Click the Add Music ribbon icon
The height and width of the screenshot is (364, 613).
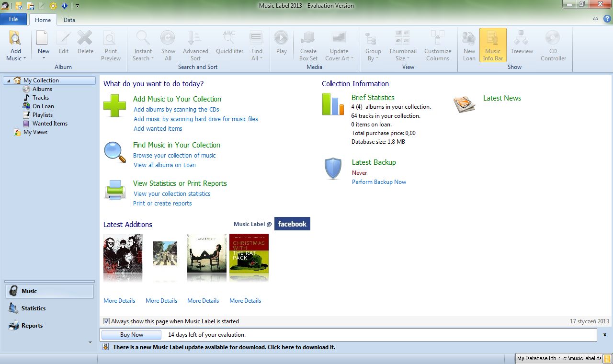16,38
